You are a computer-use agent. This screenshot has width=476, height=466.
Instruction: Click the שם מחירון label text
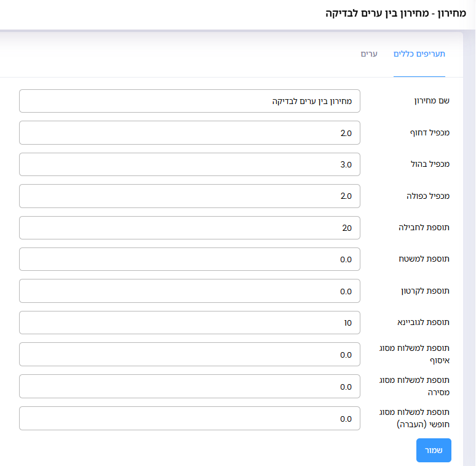pos(432,100)
